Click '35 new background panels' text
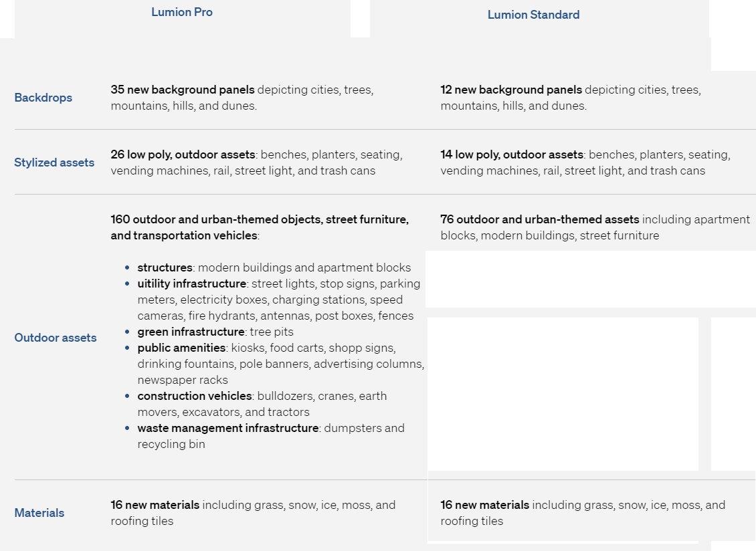This screenshot has width=756, height=551. tap(182, 90)
